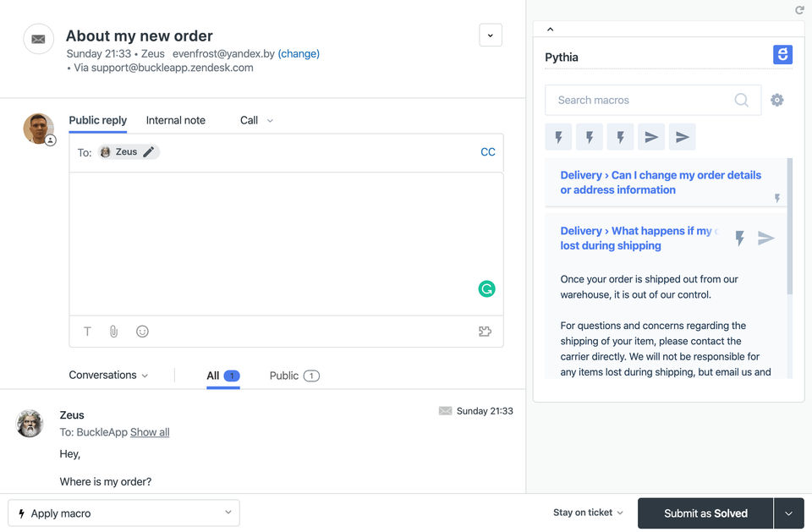Expand the Stay on ticket dropdown
The image size is (812, 532).
(588, 513)
